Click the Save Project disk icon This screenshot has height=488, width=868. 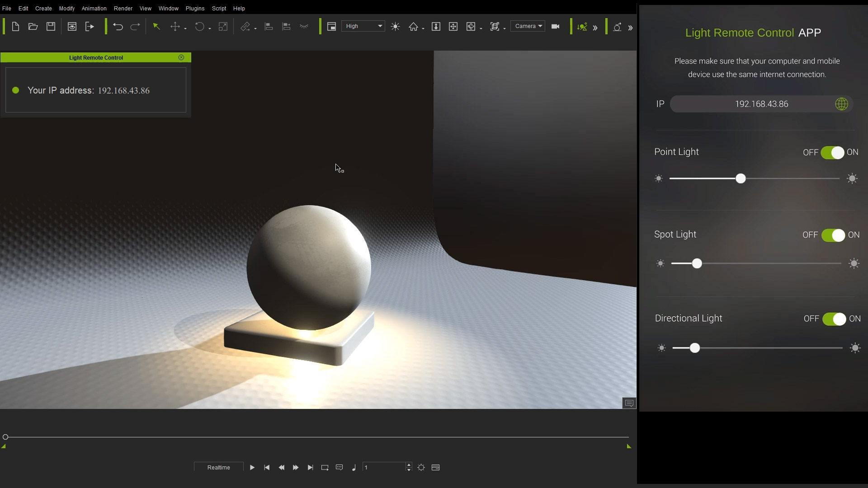click(x=51, y=27)
